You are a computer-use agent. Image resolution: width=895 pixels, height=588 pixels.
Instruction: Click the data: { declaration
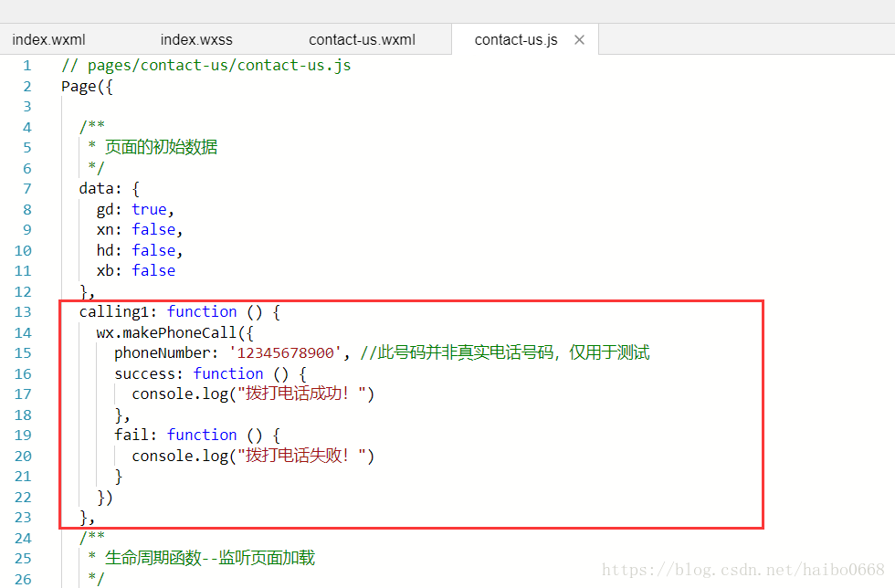109,189
